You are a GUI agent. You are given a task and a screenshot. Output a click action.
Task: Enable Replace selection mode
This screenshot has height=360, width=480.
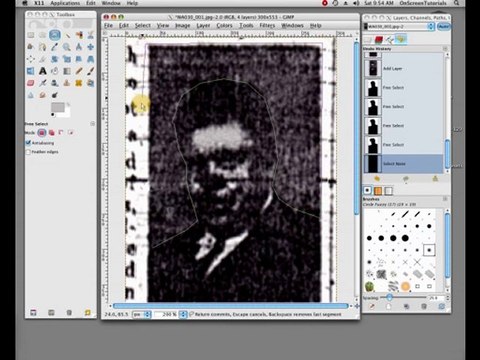tap(42, 133)
